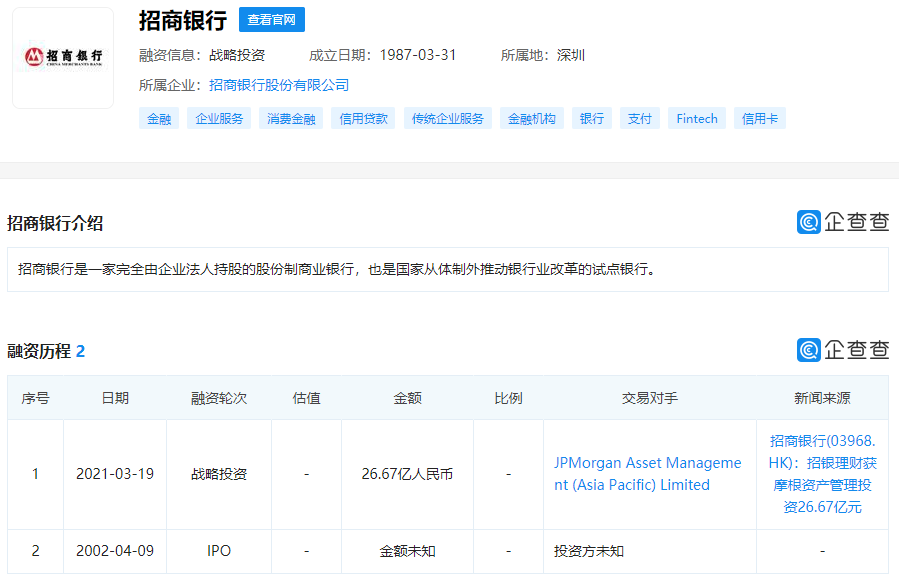This screenshot has height=588, width=899.
Task: Click the 融资轮次 column header
Action: point(219,398)
